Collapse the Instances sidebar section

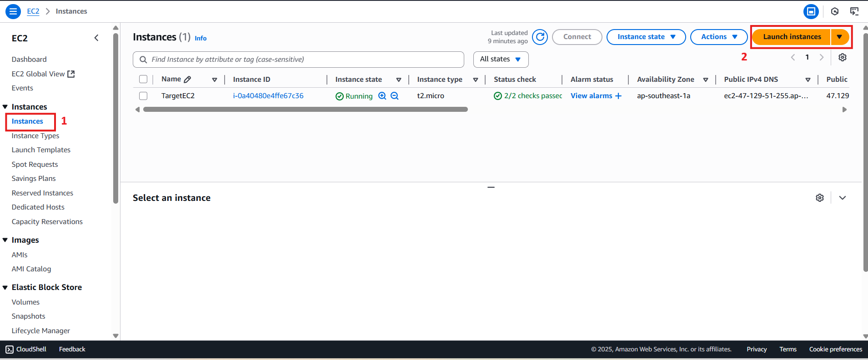[x=5, y=107]
